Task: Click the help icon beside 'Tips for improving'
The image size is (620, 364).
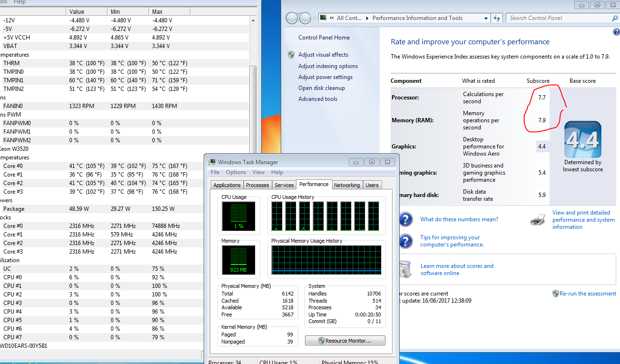Action: (405, 241)
